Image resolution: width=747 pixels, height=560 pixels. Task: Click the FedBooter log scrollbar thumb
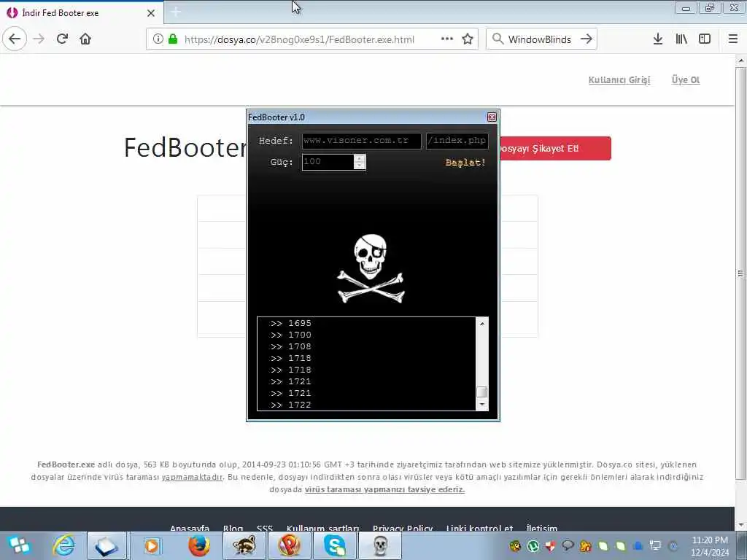tap(482, 392)
